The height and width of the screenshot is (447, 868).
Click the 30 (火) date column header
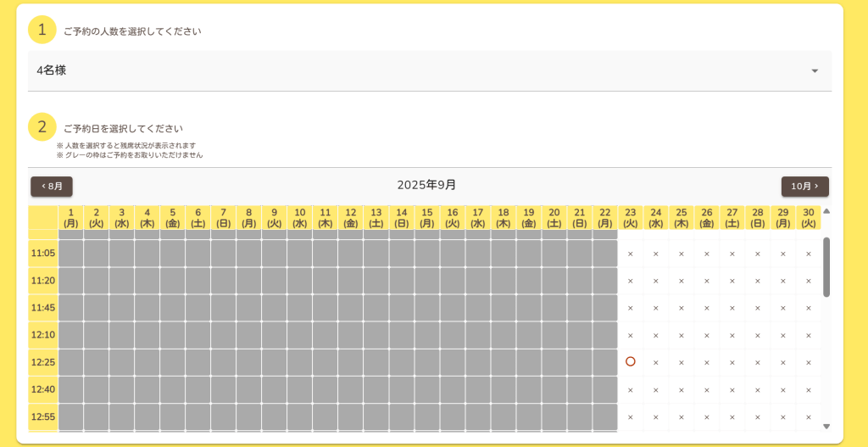click(x=809, y=217)
